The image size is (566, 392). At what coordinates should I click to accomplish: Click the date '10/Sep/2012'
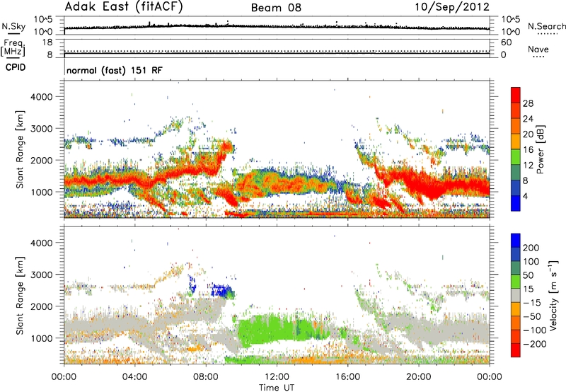[x=452, y=7]
